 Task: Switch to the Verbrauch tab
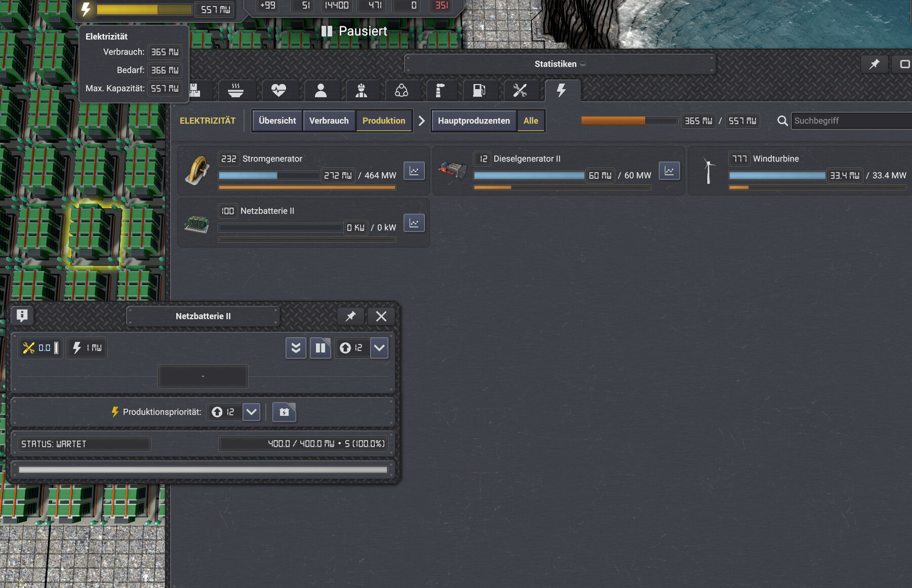pos(329,121)
